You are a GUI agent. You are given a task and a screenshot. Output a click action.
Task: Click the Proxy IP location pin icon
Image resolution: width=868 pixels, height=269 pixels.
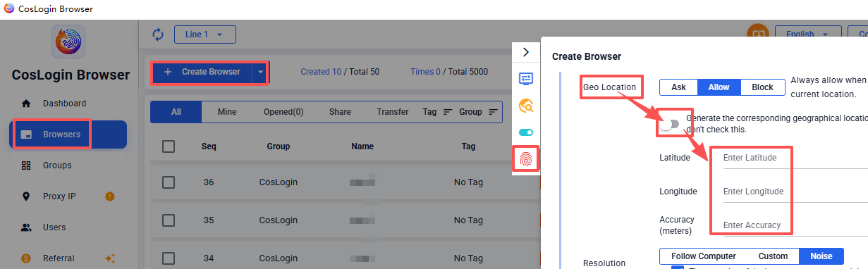26,196
